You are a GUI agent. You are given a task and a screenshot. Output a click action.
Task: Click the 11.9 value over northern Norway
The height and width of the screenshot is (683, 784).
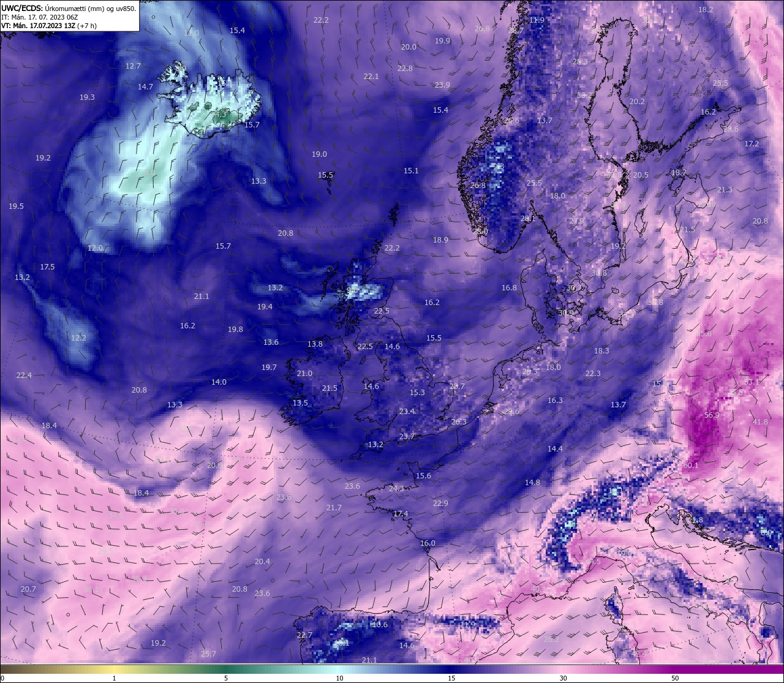(x=537, y=20)
